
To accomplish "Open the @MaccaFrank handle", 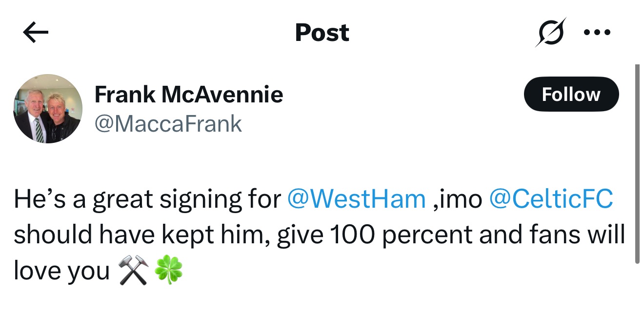I will [x=168, y=123].
